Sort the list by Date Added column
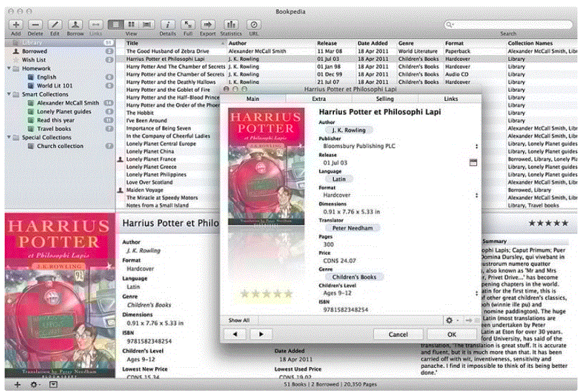Screen dimensions: 582x392 (376, 43)
